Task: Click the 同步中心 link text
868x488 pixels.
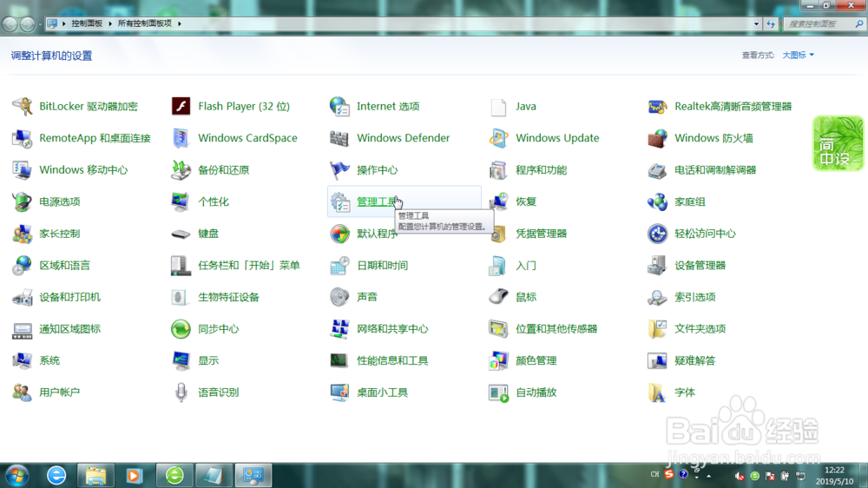Action: coord(218,329)
